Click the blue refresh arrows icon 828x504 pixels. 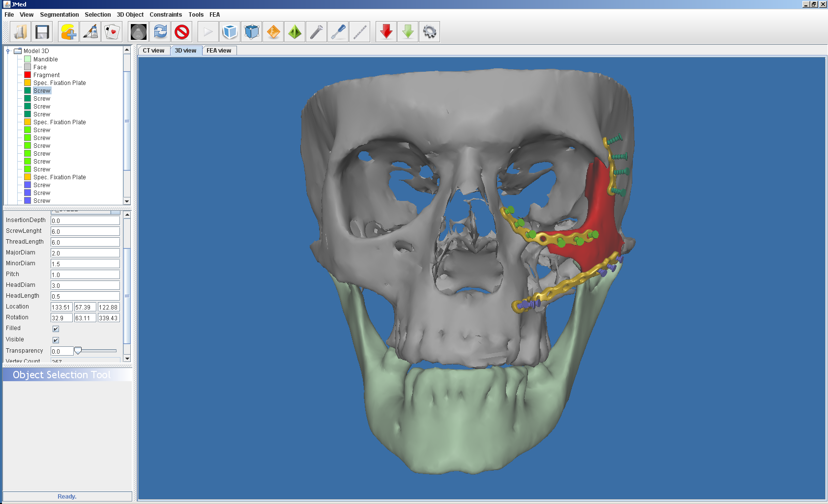pyautogui.click(x=160, y=32)
